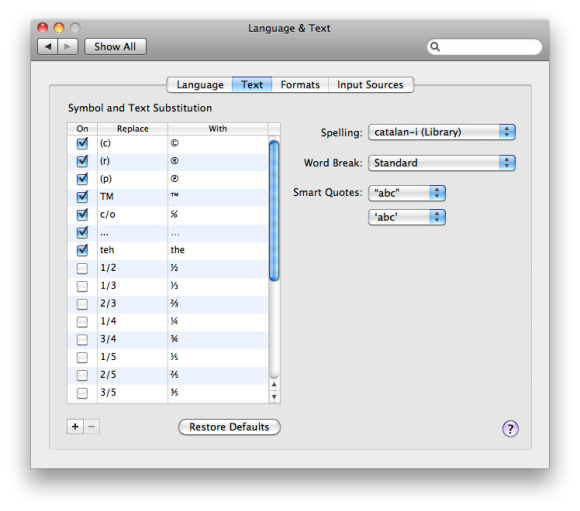Click the back navigation arrow
Image resolution: width=580 pixels, height=511 pixels.
point(48,47)
